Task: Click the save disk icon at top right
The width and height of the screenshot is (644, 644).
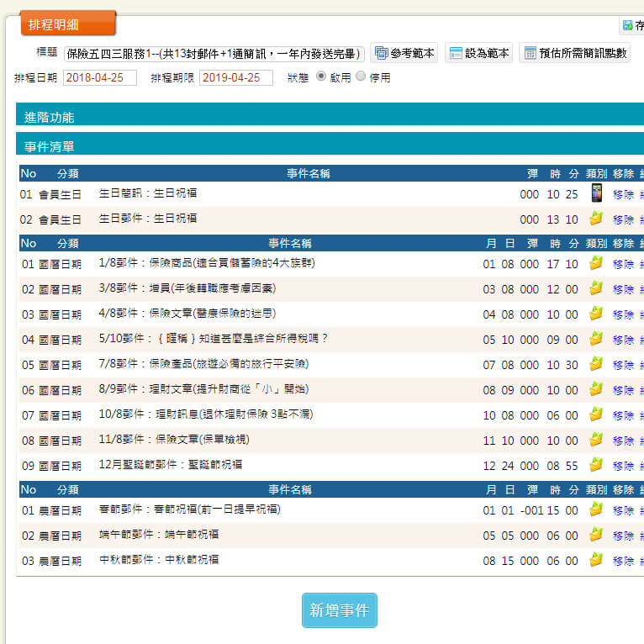Action: 627,25
